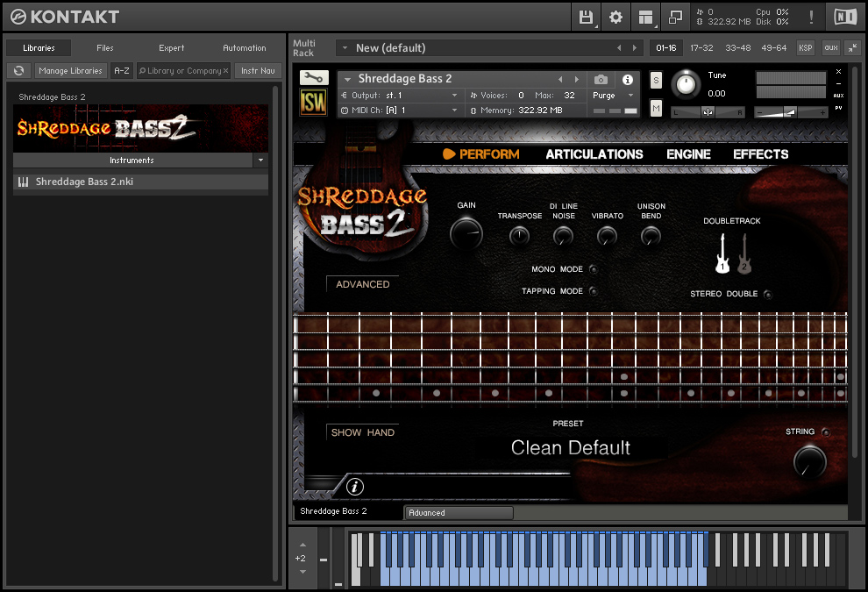Click the wrench edit instrument icon
Screen dimensions: 868x592
click(x=314, y=78)
